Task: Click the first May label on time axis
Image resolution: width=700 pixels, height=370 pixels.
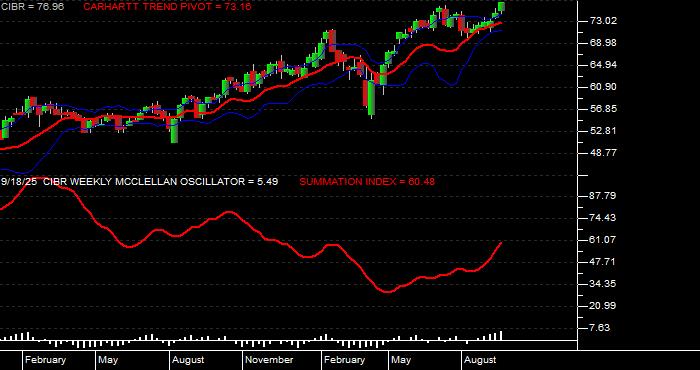Action: pyautogui.click(x=108, y=360)
